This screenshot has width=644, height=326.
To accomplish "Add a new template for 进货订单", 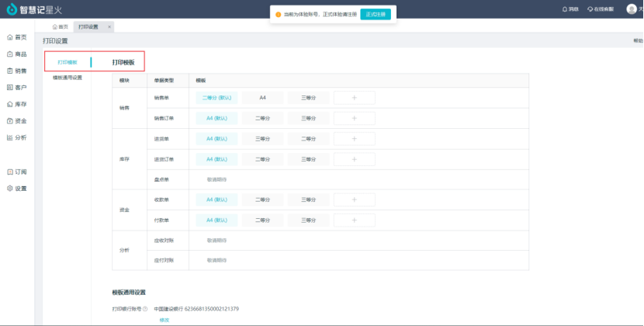I will [x=355, y=159].
